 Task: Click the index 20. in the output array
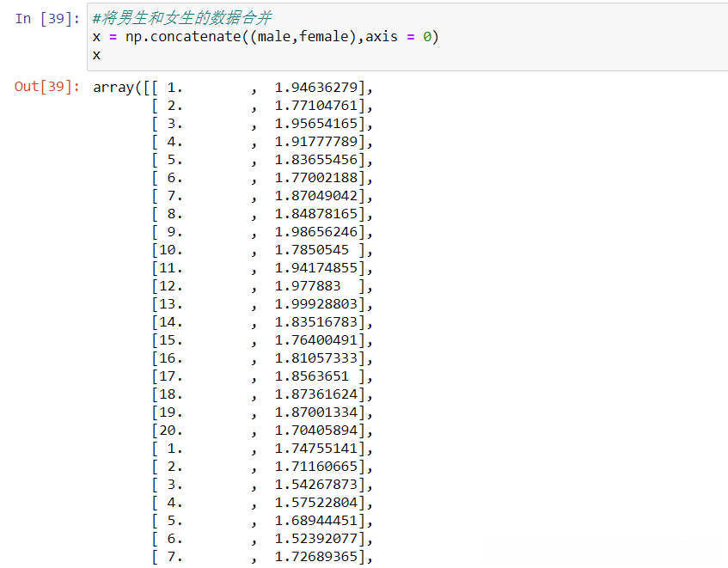pyautogui.click(x=171, y=431)
